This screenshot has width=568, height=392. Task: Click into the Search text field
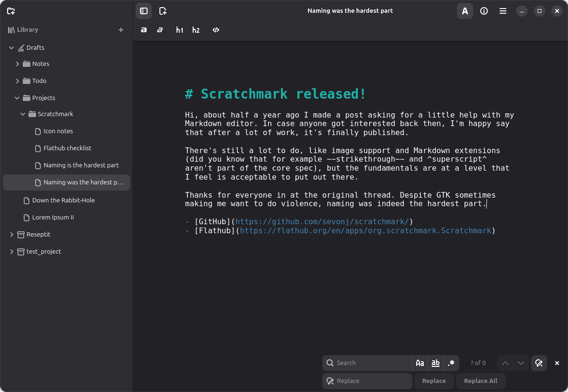[x=372, y=363]
